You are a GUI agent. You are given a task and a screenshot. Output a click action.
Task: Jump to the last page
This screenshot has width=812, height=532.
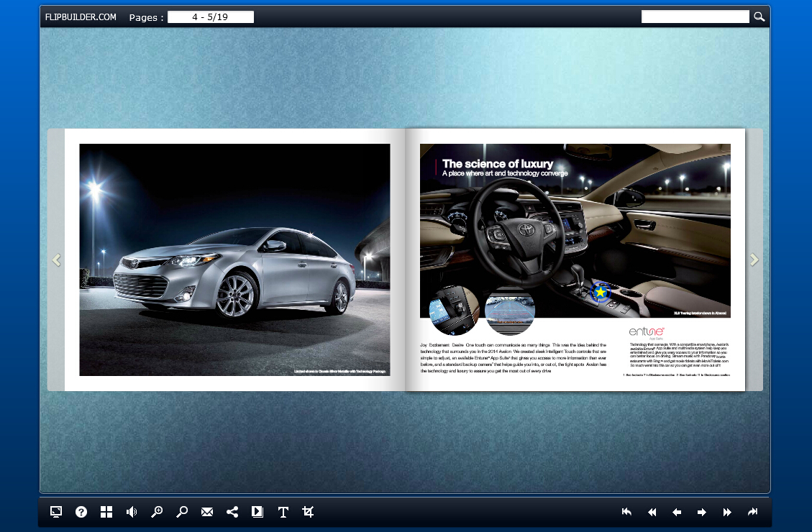752,512
